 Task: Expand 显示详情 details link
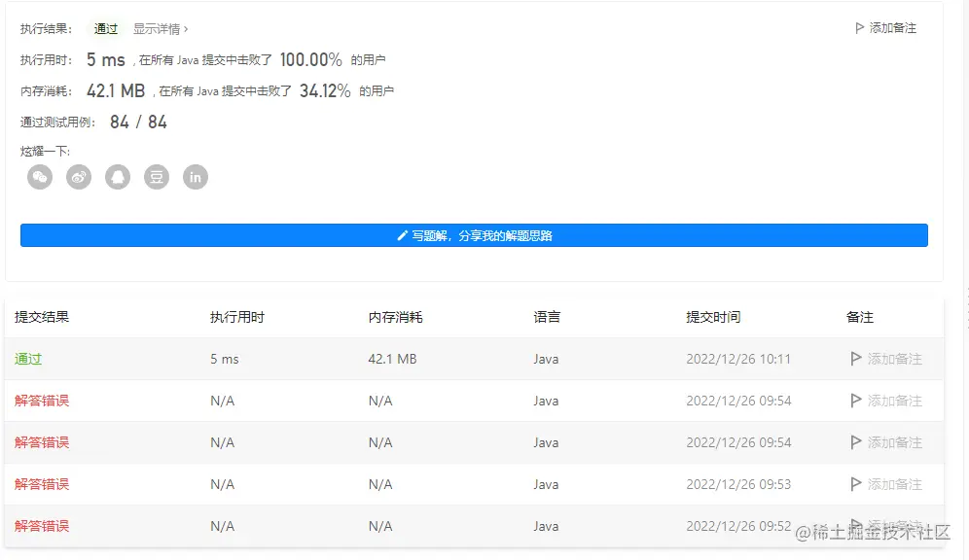pos(161,29)
